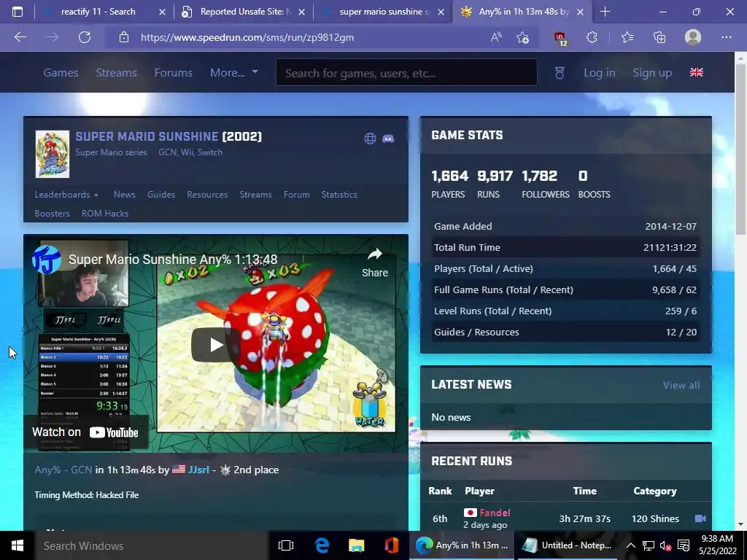747x560 pixels.
Task: Open the game's Discord icon
Action: [388, 139]
